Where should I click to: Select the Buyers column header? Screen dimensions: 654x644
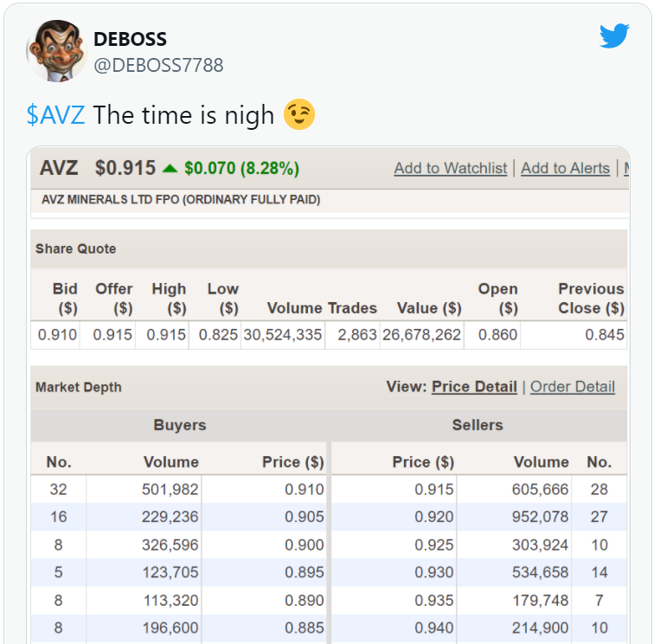coord(180,425)
